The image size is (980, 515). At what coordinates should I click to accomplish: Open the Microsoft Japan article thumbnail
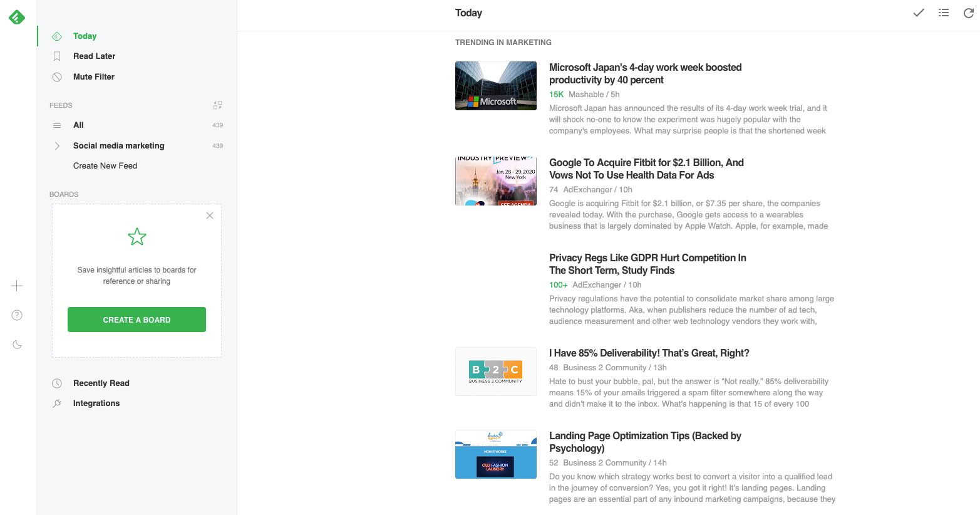pos(495,85)
